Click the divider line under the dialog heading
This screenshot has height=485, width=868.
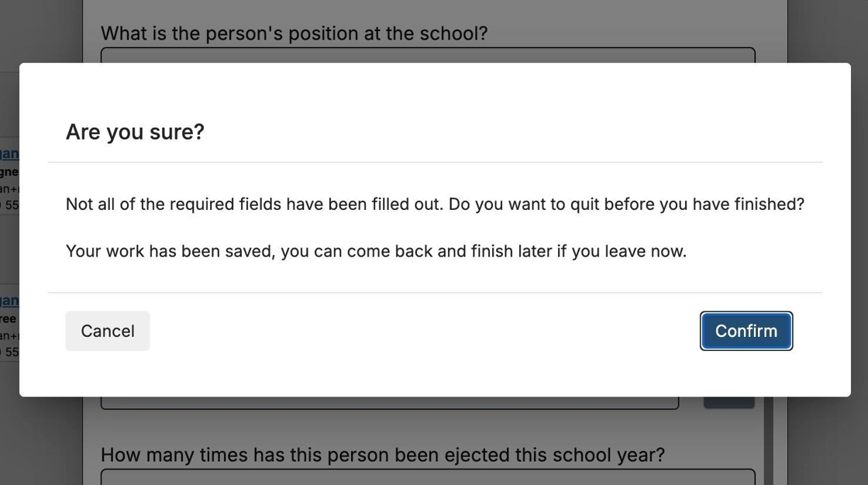(435, 163)
